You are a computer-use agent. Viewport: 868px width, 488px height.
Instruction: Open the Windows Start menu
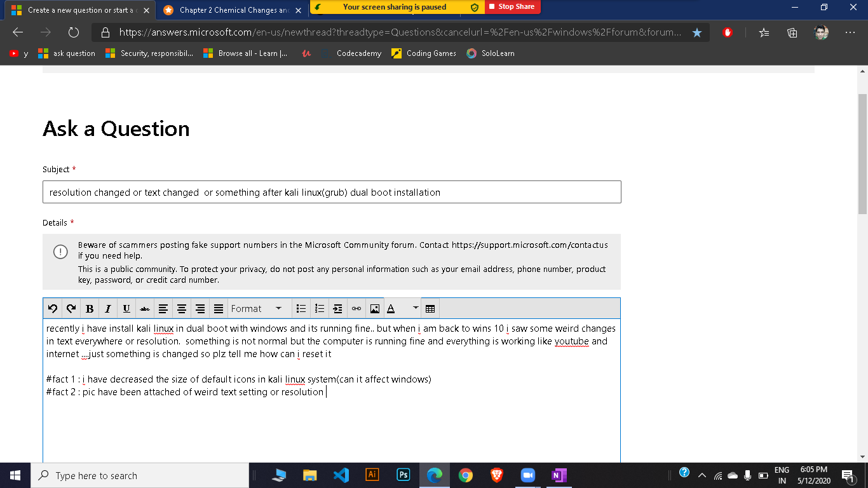click(x=15, y=475)
